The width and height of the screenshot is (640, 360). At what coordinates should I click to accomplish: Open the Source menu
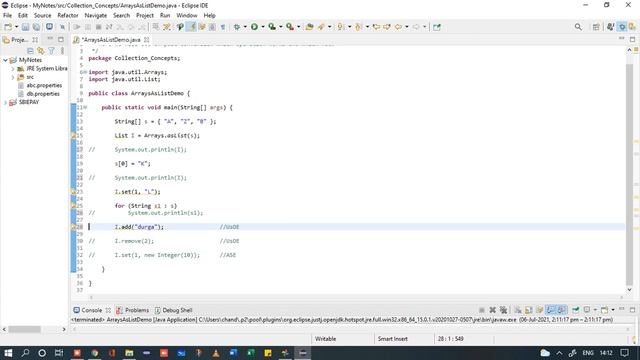click(x=42, y=16)
